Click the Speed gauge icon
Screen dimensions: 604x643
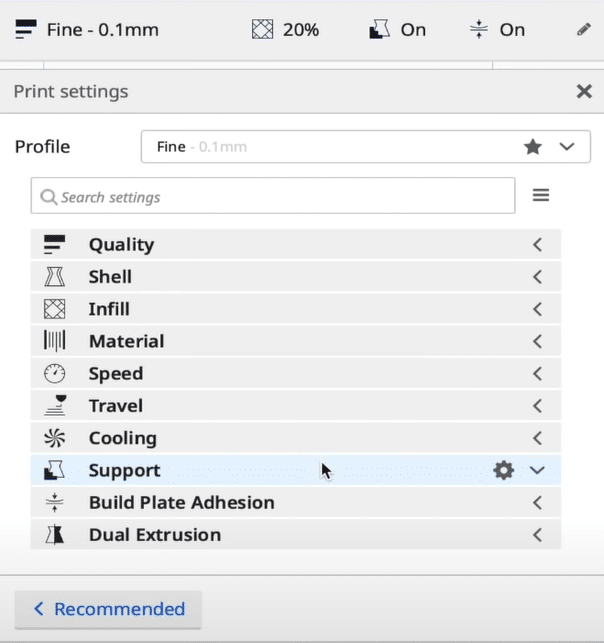[x=54, y=373]
